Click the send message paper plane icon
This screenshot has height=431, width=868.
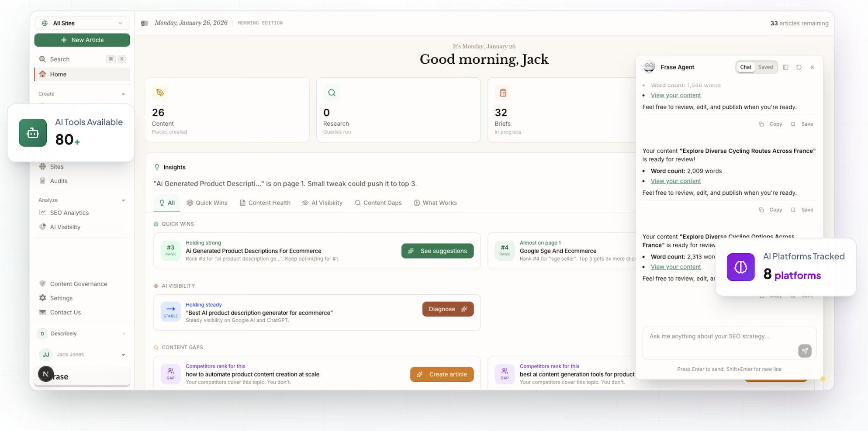[804, 351]
